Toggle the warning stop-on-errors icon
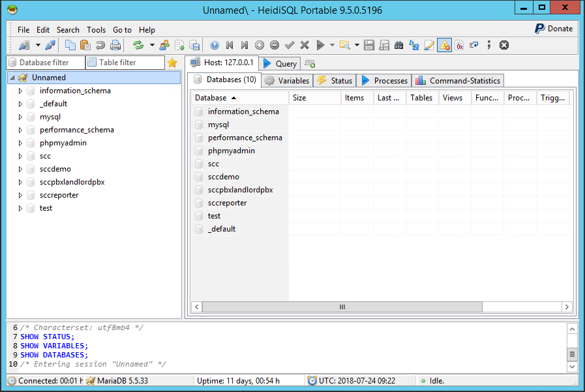Viewport: 585px width, 392px height. [444, 46]
